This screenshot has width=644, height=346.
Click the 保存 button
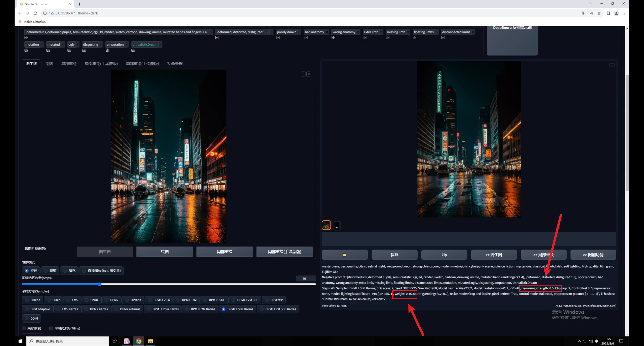(394, 255)
